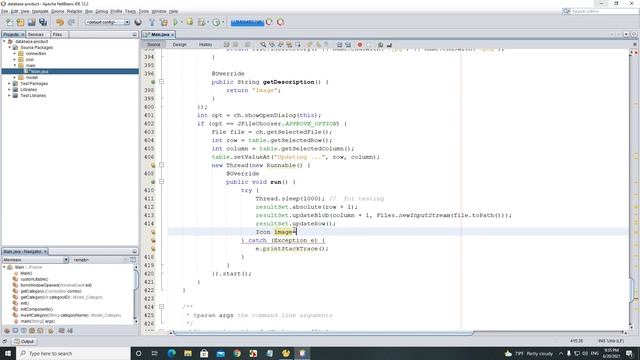Click the memory usage bar to garbage collect
Screen dimensions: 640x360
tap(247, 22)
